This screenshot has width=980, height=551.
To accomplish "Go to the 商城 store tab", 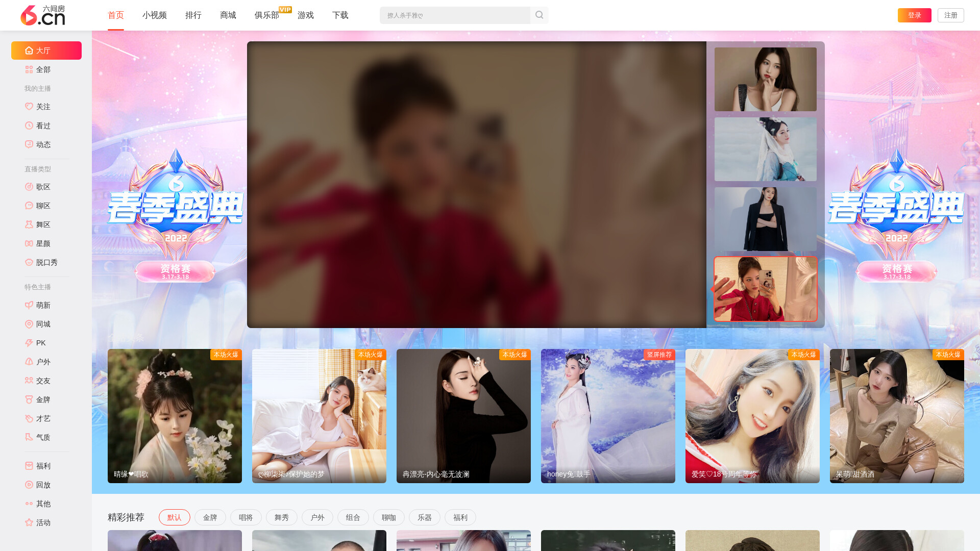I will 228,15.
